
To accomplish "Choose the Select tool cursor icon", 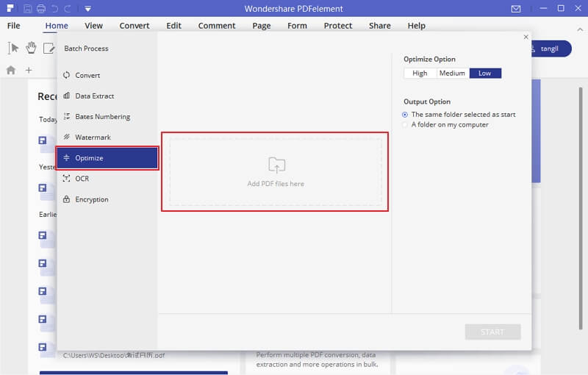I will coord(13,48).
